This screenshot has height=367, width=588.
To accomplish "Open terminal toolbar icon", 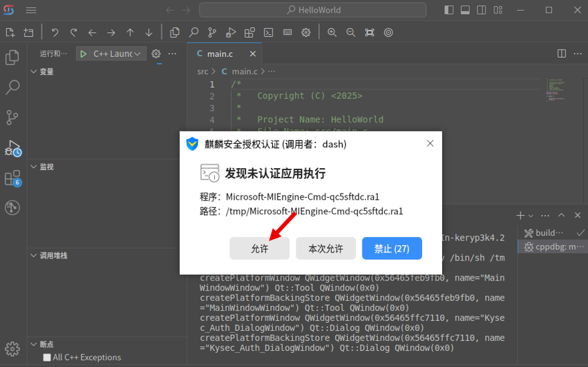I will click(x=268, y=33).
